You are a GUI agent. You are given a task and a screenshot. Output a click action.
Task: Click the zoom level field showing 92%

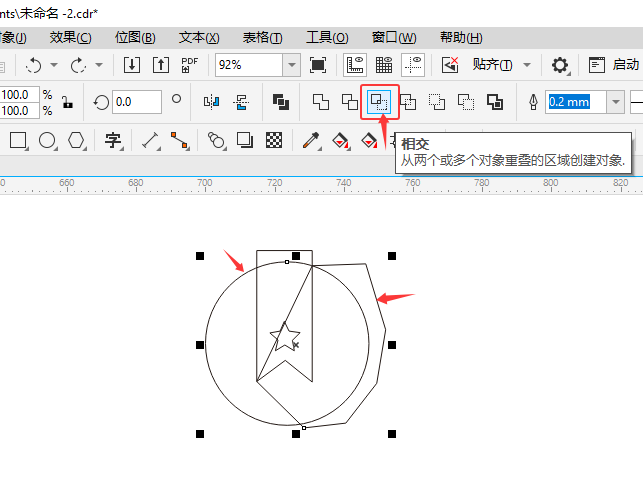(x=249, y=65)
